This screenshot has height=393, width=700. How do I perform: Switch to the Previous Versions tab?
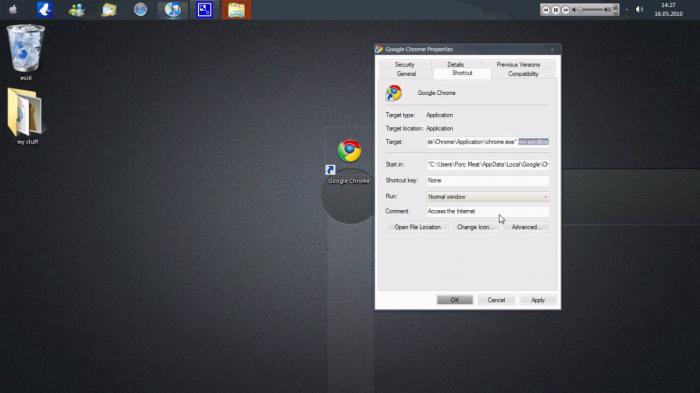[518, 65]
